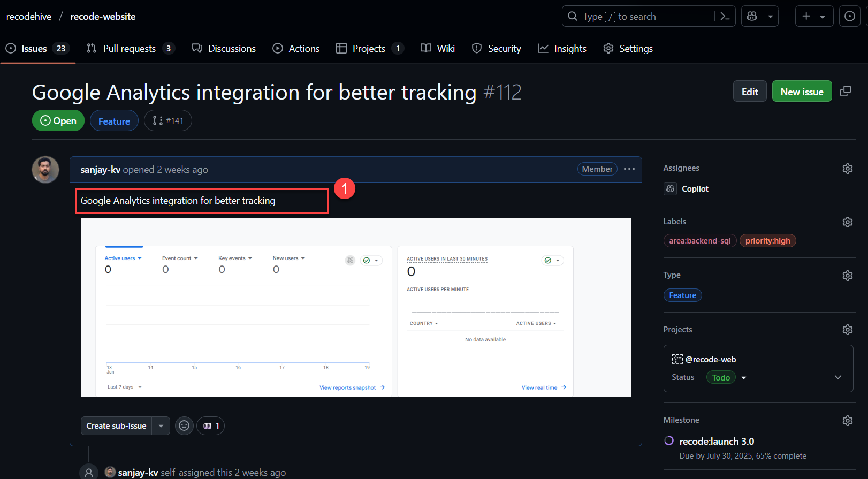Viewport: 868px width, 479px height.
Task: Open the Discussions tab
Action: (x=224, y=49)
